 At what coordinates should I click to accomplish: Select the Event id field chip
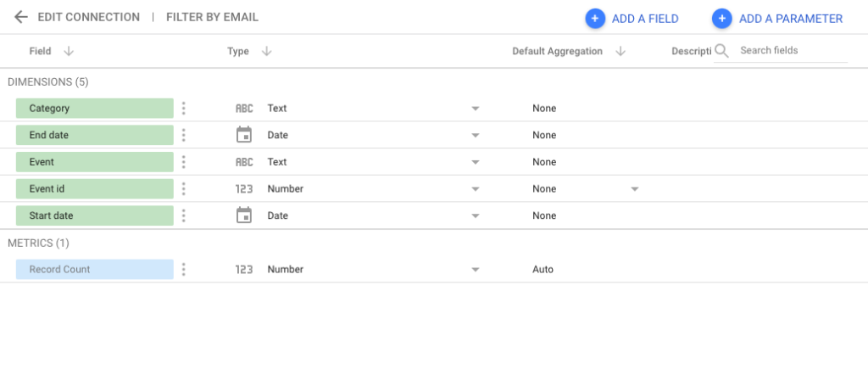95,188
